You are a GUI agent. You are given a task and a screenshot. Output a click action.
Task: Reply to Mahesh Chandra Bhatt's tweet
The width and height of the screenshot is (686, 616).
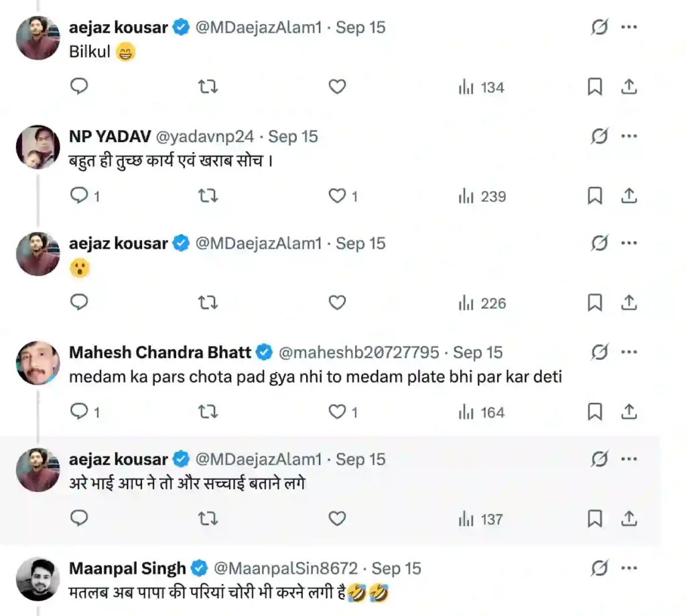80,412
